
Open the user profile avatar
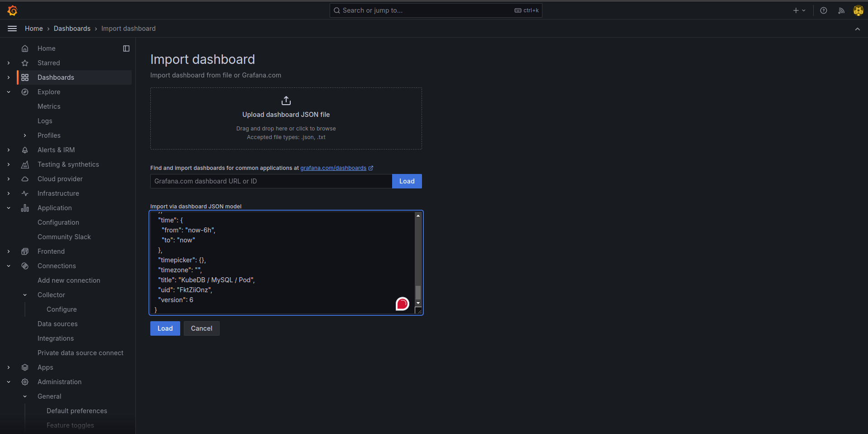click(858, 10)
